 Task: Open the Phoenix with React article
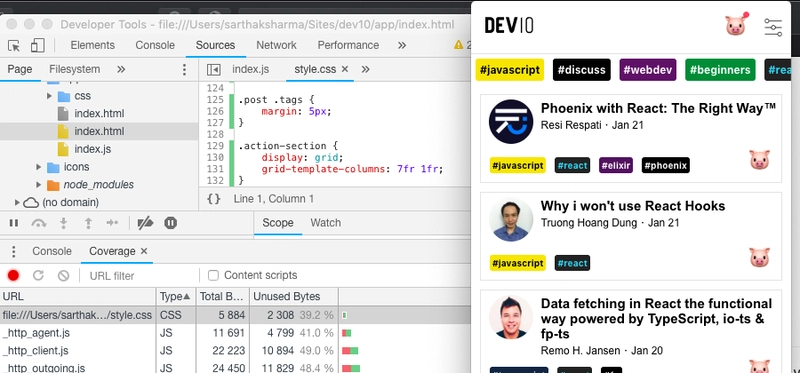pos(658,109)
